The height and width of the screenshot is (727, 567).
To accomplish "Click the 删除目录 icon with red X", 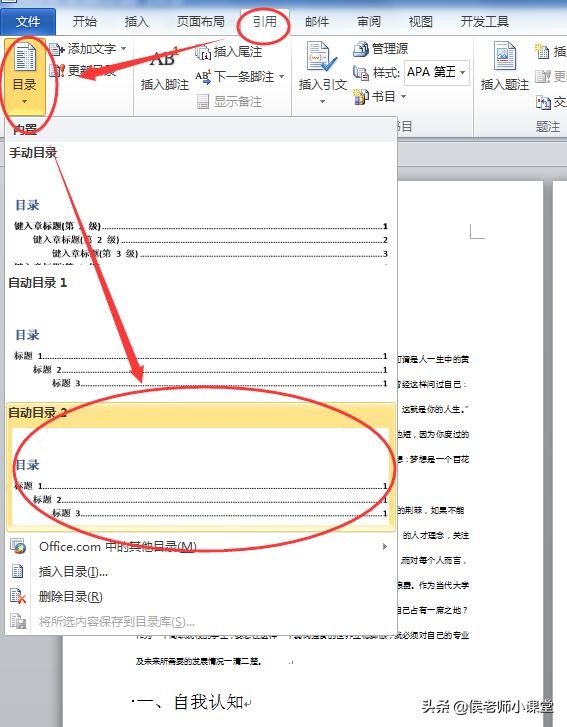I will 18,596.
